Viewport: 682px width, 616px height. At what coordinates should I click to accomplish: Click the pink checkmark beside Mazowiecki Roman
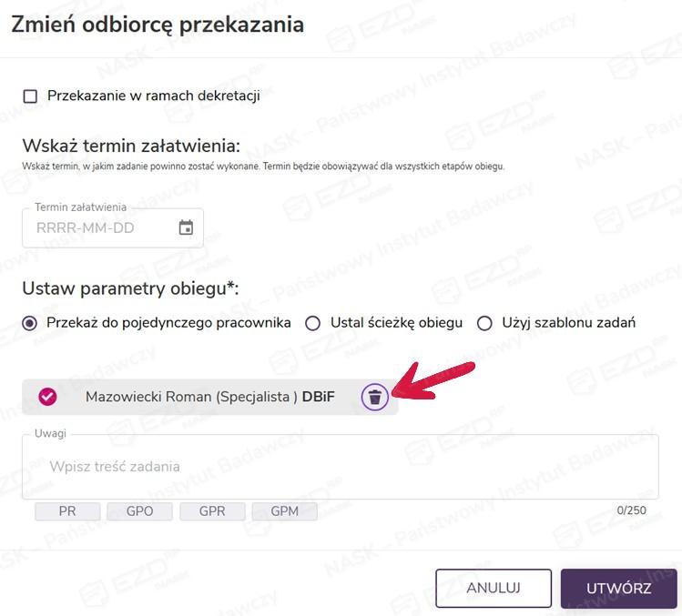pos(48,397)
